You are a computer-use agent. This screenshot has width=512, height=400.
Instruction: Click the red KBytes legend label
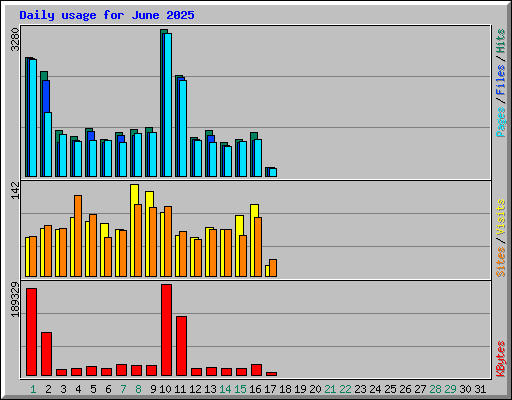(501, 359)
